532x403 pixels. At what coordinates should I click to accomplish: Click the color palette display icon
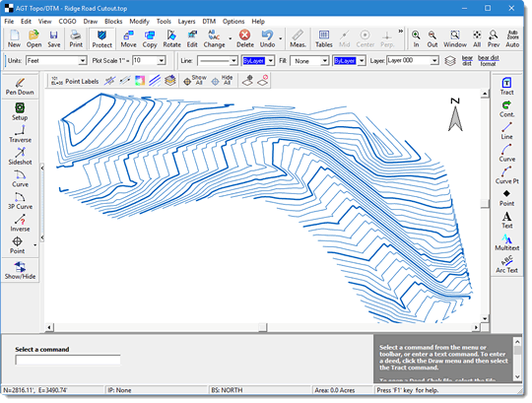tap(140, 81)
